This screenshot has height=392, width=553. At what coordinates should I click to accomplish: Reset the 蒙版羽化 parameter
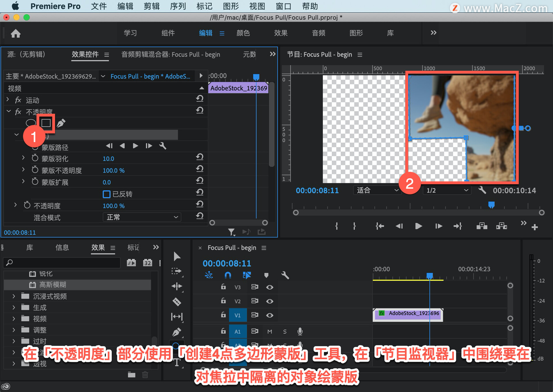(x=200, y=157)
